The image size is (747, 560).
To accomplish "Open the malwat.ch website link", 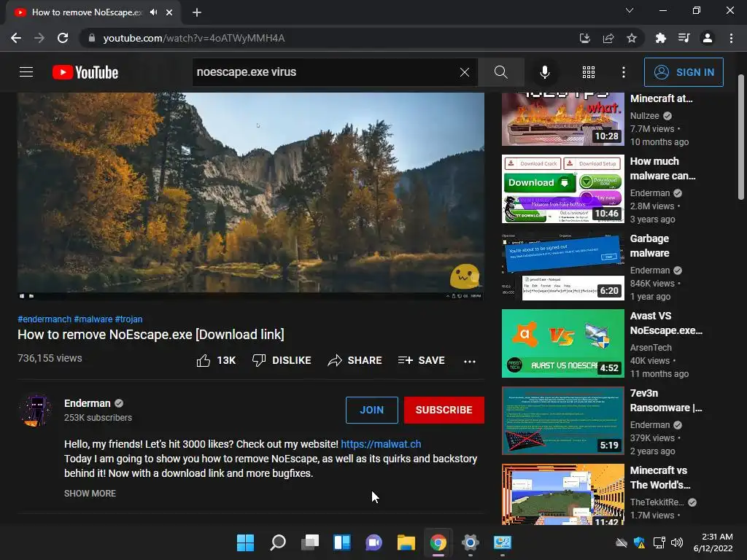I will [x=381, y=444].
